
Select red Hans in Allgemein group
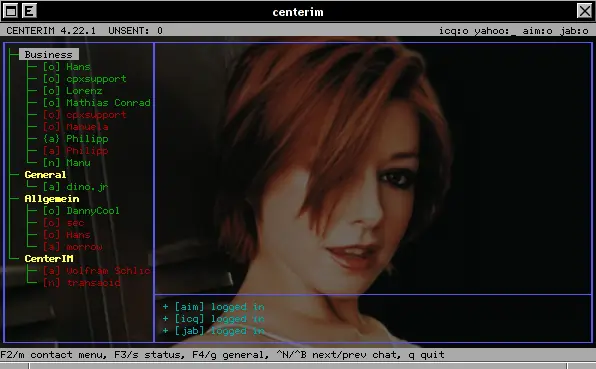(67, 235)
